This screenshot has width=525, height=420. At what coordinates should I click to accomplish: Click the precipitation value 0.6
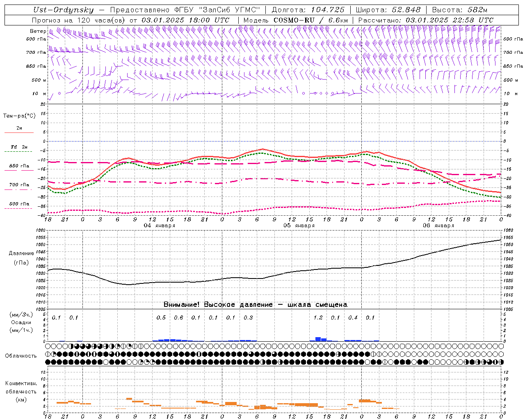pyautogui.click(x=178, y=317)
